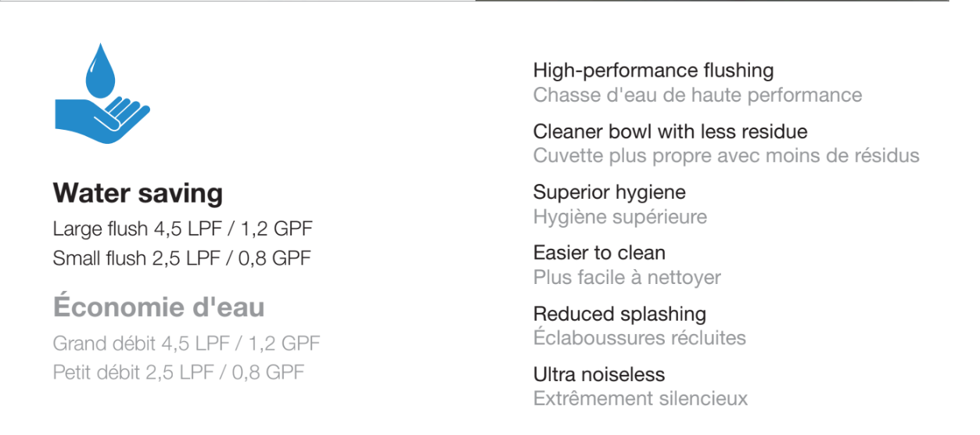This screenshot has width=980, height=435.
Task: Click the gray "Éclaboussures" French line
Action: [639, 338]
